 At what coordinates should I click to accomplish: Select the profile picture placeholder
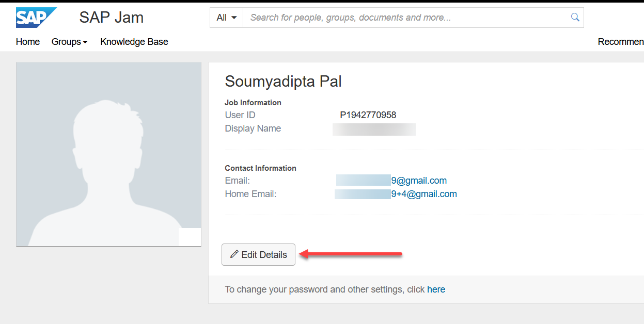[108, 154]
